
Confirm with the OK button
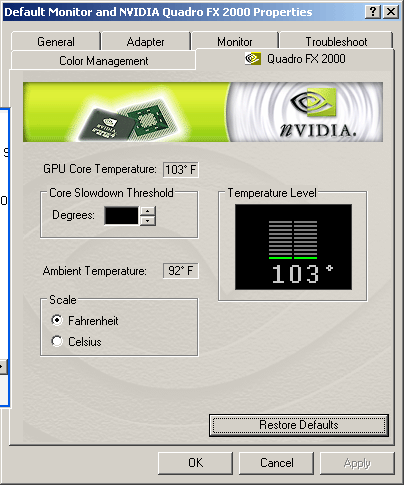click(195, 463)
